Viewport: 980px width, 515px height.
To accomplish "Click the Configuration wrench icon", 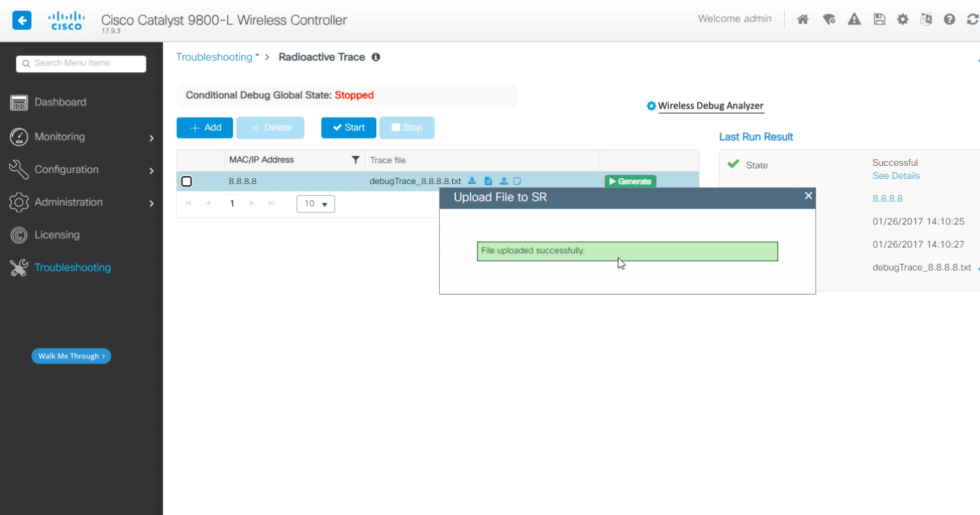I will coord(19,170).
